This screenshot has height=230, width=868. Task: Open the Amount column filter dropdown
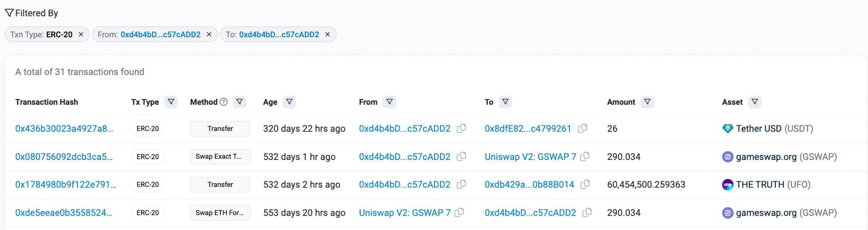tap(647, 102)
